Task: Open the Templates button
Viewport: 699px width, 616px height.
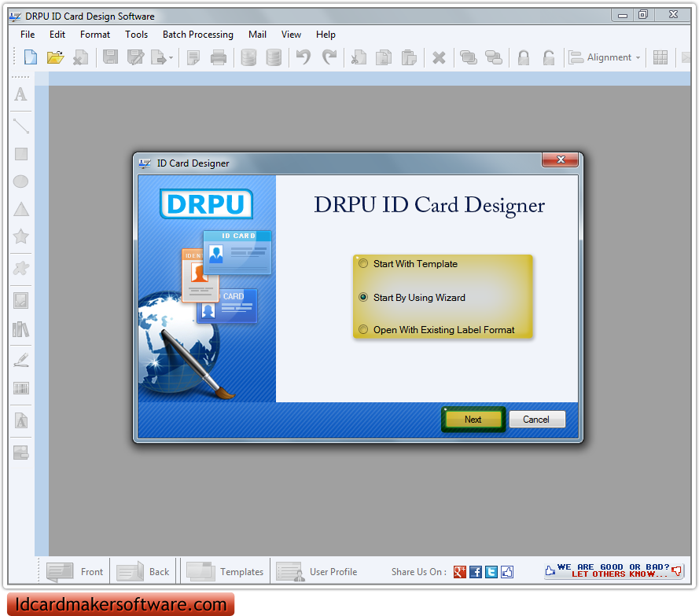Action: click(225, 571)
